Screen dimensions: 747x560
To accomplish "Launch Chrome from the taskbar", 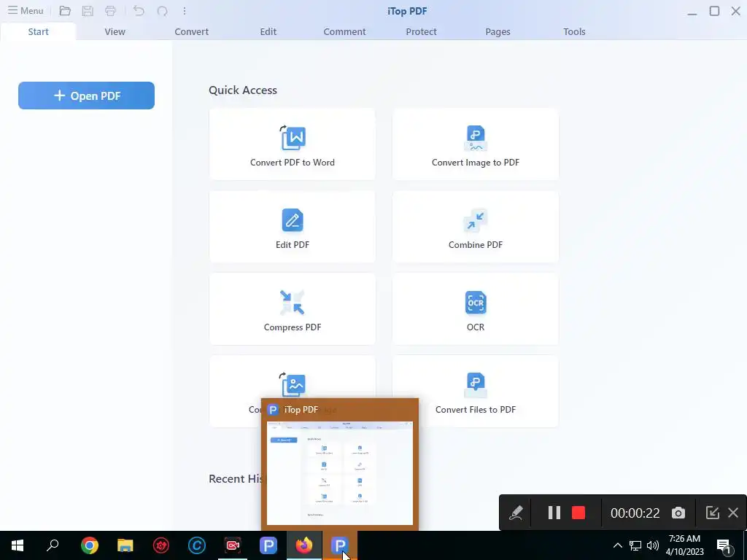I will 89,545.
